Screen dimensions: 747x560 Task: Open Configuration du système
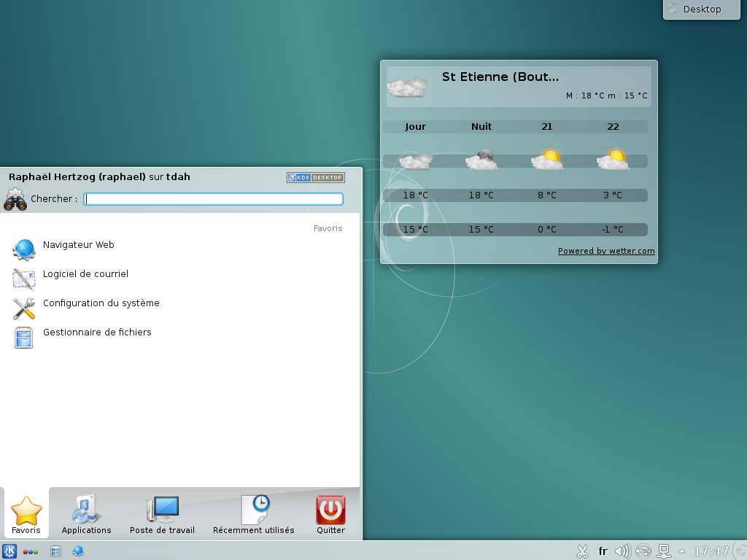(x=102, y=303)
